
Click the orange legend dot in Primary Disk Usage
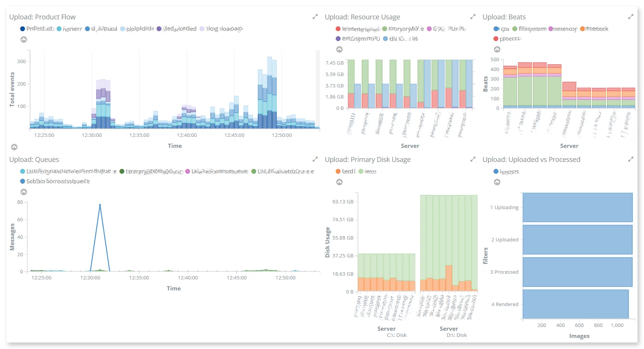pyautogui.click(x=338, y=171)
